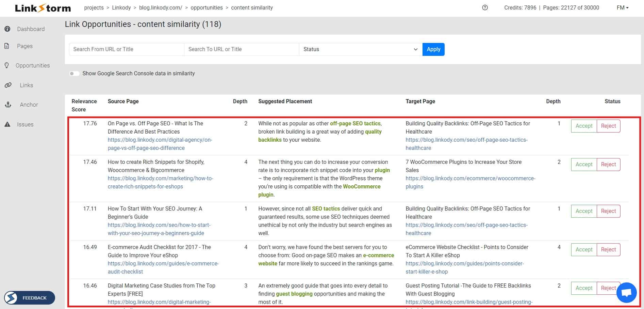Open the Dashboard via its sidebar icon

click(x=7, y=29)
